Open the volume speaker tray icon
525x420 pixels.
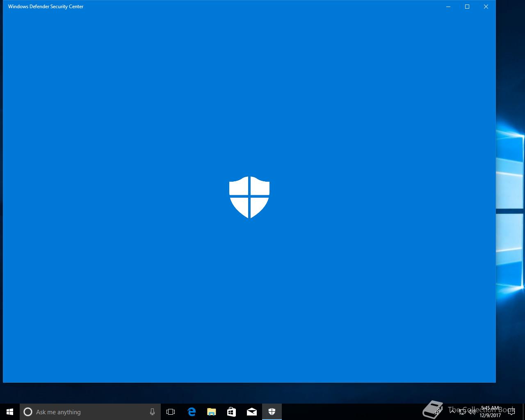click(472, 412)
